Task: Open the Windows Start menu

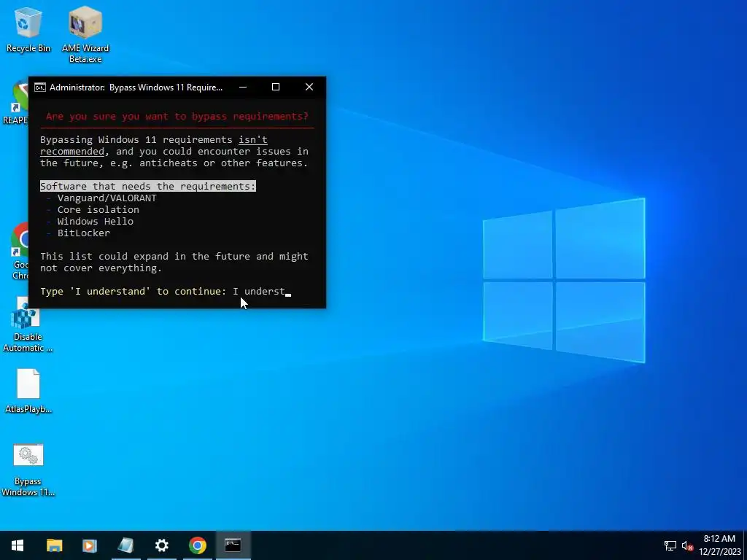Action: [x=18, y=545]
